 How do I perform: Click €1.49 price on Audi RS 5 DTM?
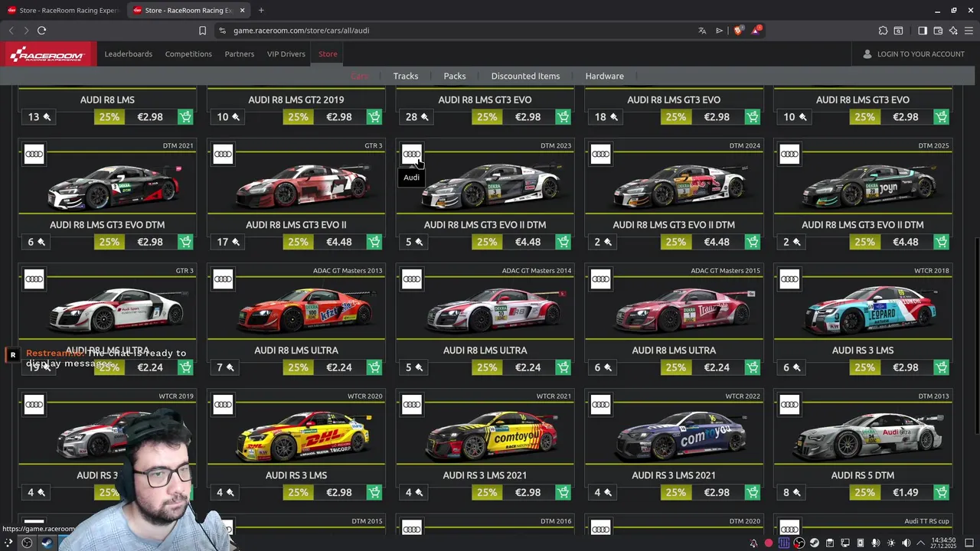point(906,492)
